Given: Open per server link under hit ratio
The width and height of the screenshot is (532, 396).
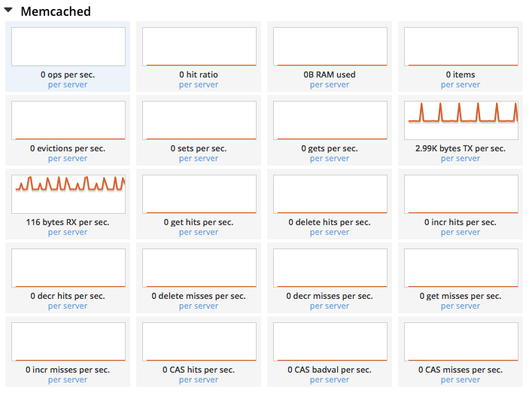Looking at the screenshot, I should pyautogui.click(x=199, y=85).
